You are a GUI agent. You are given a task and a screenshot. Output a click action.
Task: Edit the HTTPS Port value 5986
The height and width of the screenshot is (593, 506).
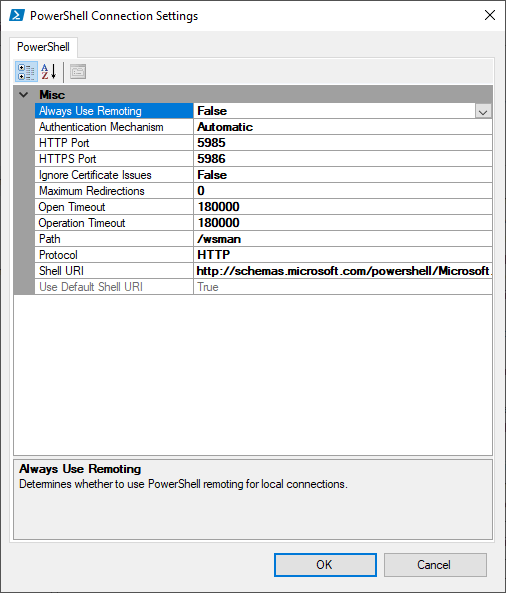click(x=343, y=159)
